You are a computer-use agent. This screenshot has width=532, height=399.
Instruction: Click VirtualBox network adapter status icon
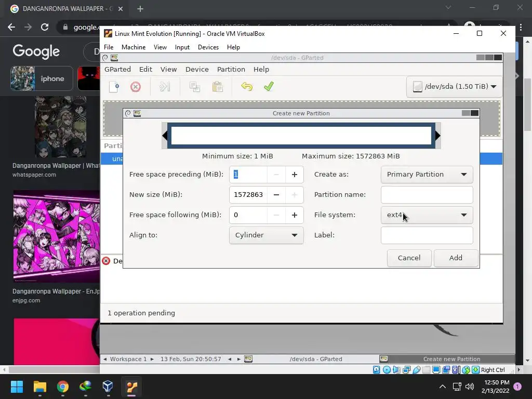(406, 370)
